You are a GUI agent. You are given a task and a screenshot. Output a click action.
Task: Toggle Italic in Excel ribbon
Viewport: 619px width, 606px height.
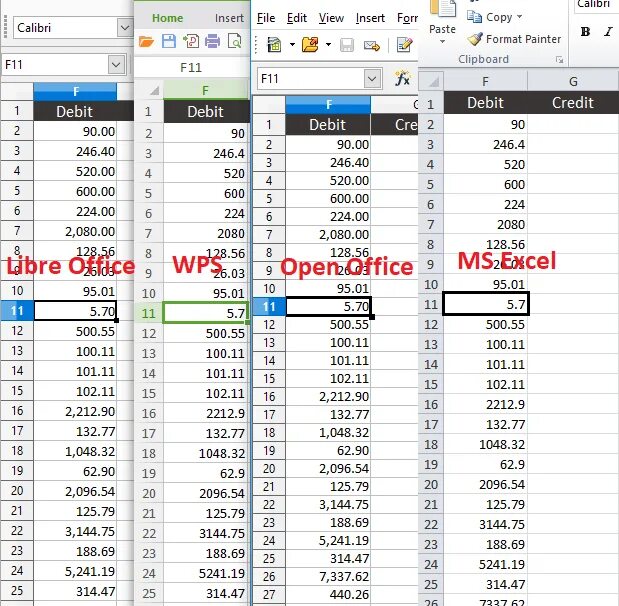coord(608,32)
